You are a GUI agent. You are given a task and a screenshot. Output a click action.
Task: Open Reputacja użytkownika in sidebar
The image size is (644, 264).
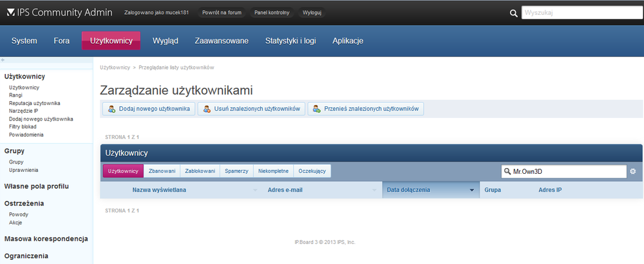pos(35,103)
